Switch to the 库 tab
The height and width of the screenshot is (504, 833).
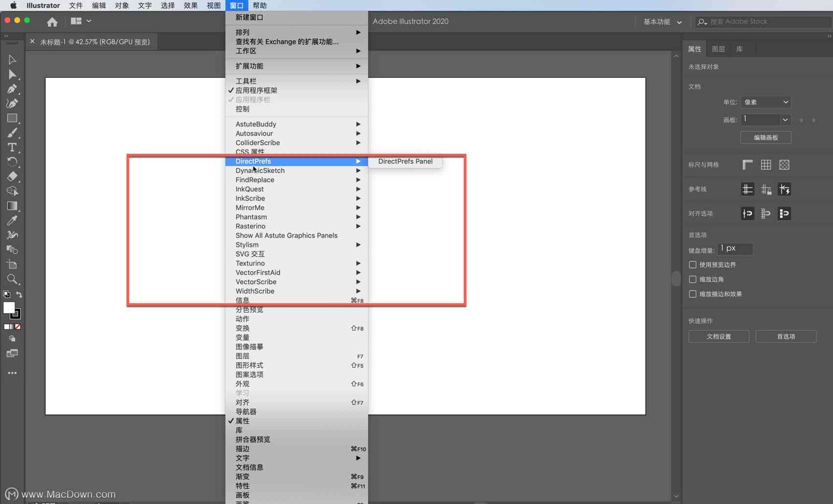click(x=740, y=49)
